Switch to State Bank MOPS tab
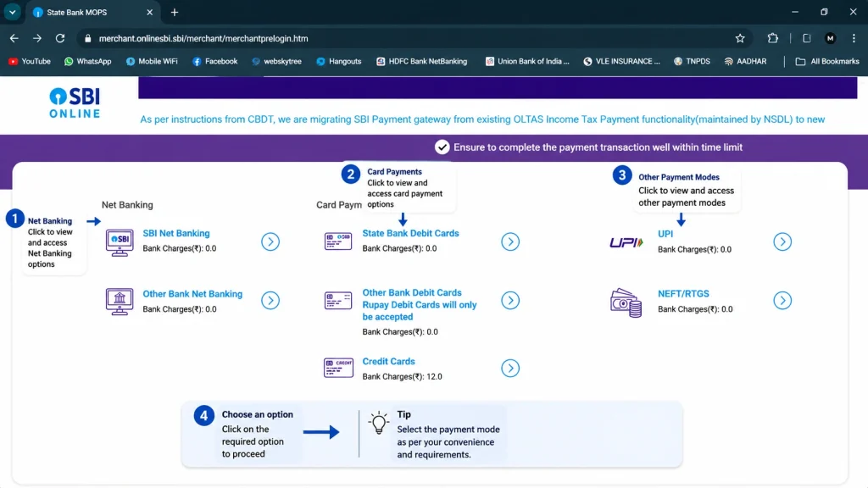 tap(92, 12)
